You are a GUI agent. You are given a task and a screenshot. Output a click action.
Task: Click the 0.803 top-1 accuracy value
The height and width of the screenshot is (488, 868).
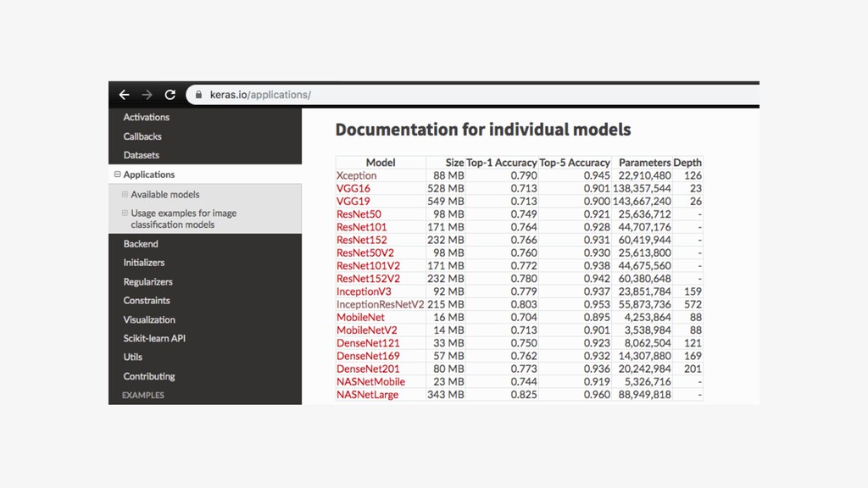click(x=524, y=304)
